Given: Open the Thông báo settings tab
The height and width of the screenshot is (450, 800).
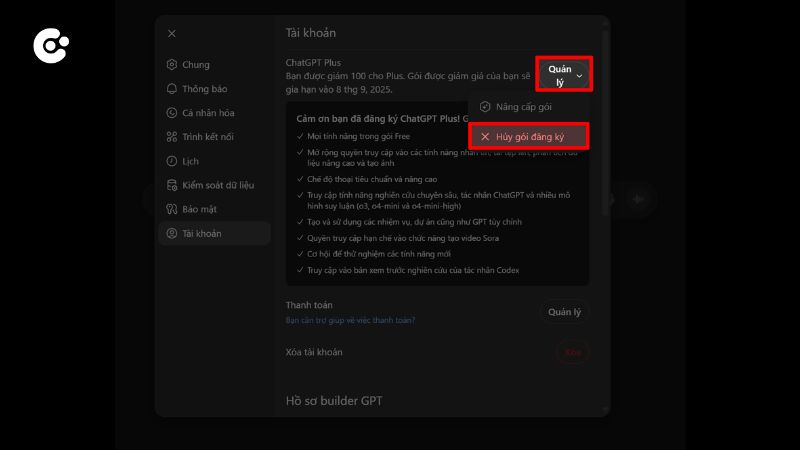Looking at the screenshot, I should (x=214, y=89).
